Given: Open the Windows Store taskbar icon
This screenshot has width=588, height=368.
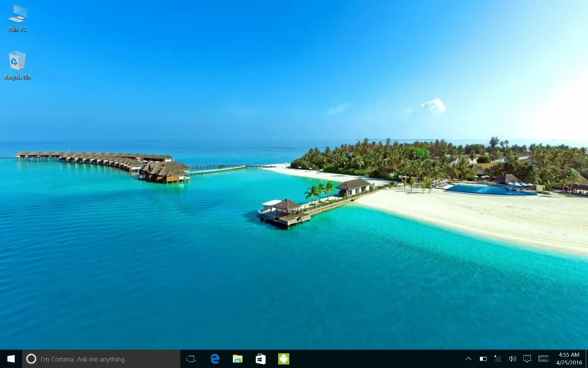Looking at the screenshot, I should [x=260, y=359].
